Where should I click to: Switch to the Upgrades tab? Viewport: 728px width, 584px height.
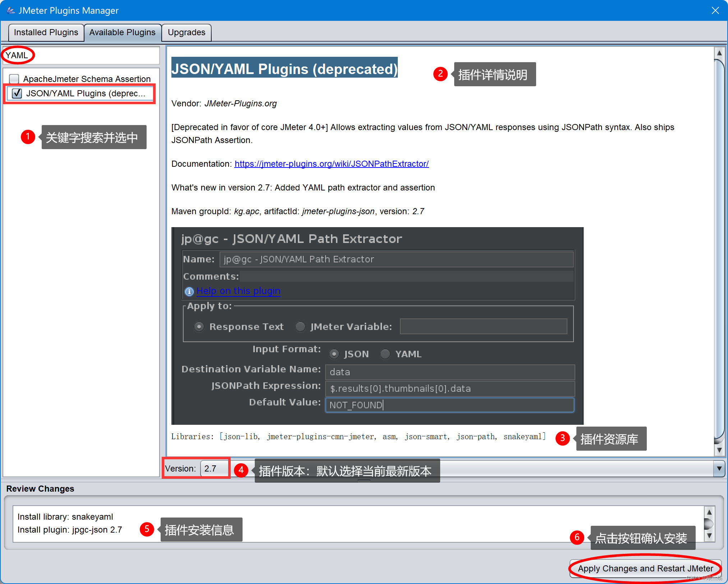(186, 32)
